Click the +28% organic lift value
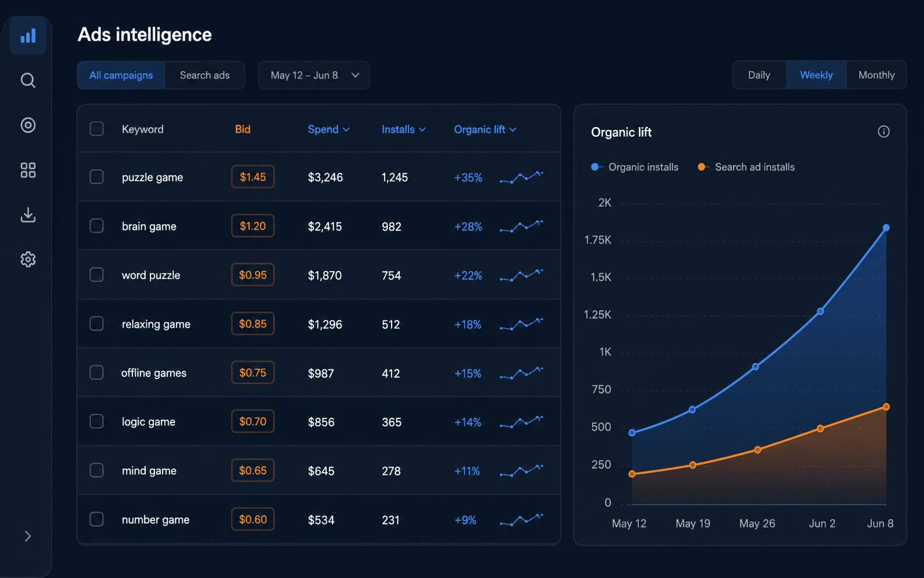Viewport: 924px width, 578px height. (468, 226)
